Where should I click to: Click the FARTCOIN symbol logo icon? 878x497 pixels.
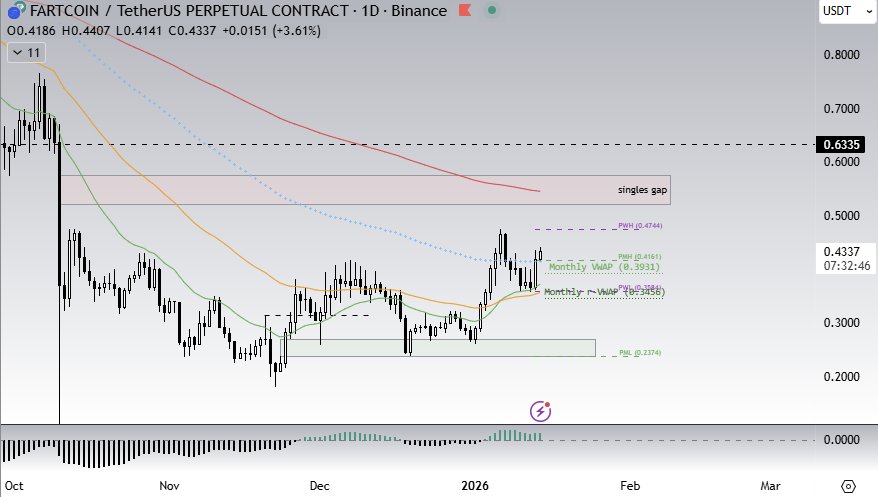(x=15, y=10)
